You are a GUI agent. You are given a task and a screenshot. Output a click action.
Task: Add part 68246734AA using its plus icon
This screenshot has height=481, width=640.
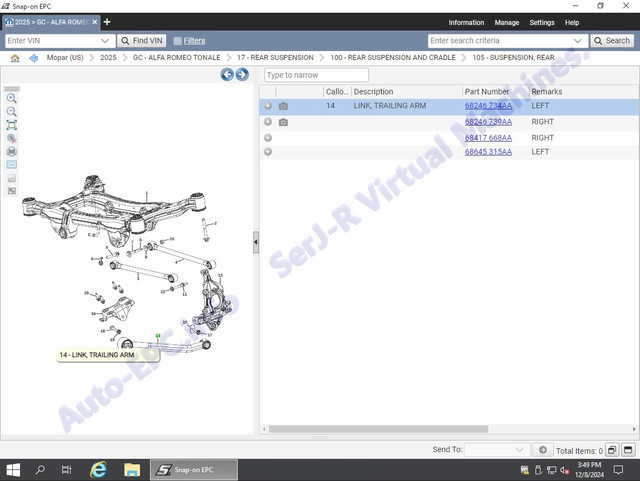(x=268, y=106)
